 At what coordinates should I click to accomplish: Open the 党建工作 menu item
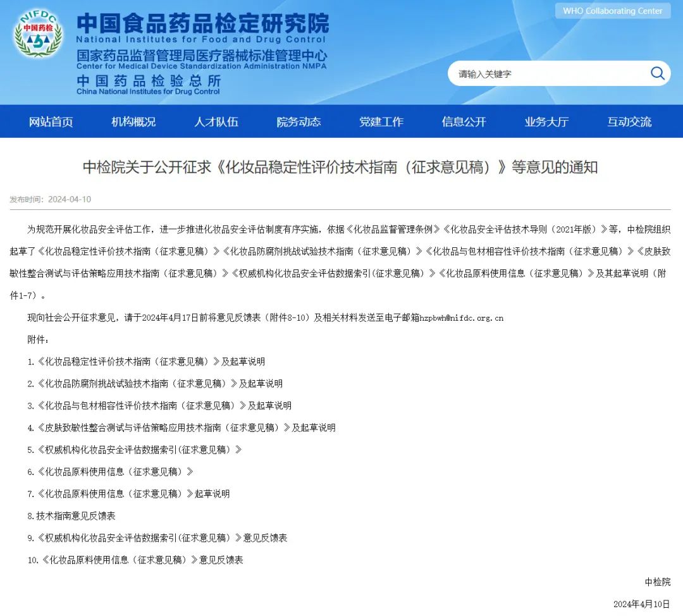pyautogui.click(x=381, y=121)
